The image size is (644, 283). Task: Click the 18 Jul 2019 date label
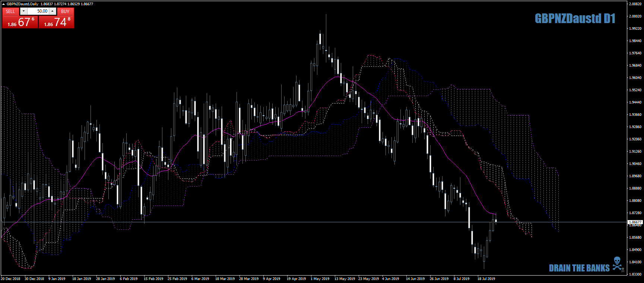[x=486, y=279]
